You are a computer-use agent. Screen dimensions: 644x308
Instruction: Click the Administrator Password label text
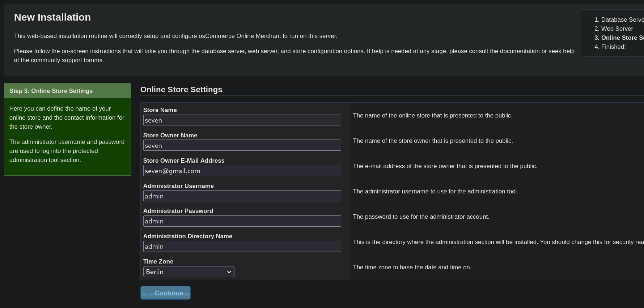coord(178,211)
